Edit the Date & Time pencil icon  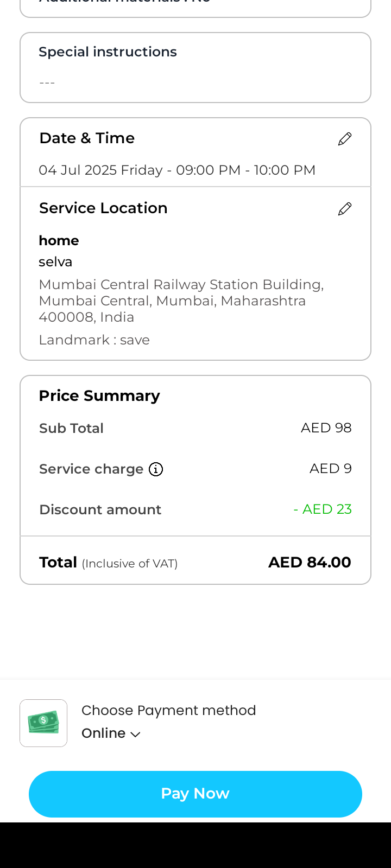tap(345, 139)
